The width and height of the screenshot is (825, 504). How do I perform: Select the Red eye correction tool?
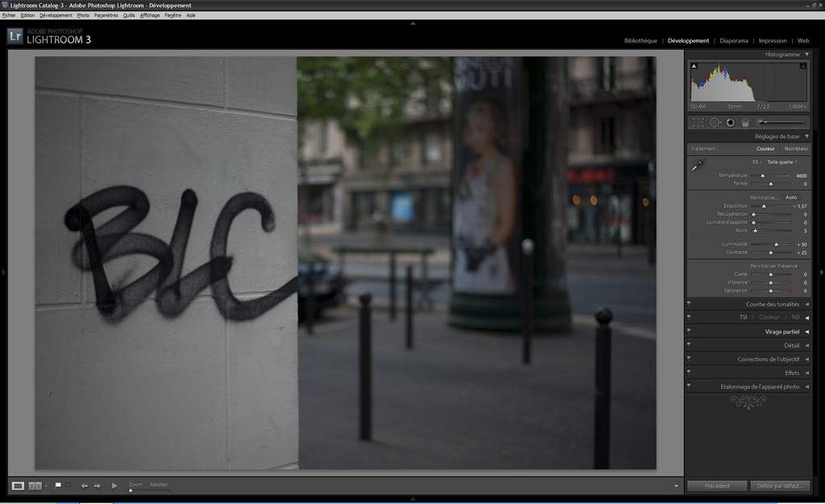tap(730, 122)
